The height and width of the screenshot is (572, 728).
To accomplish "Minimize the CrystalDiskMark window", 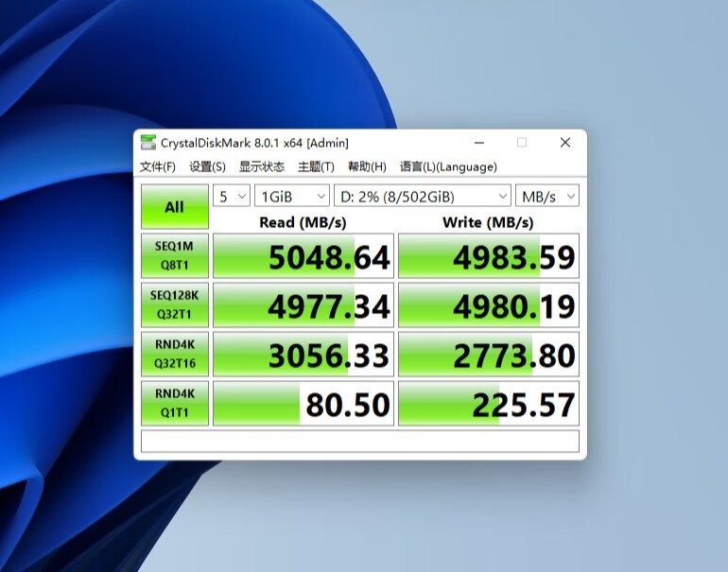I will click(479, 143).
